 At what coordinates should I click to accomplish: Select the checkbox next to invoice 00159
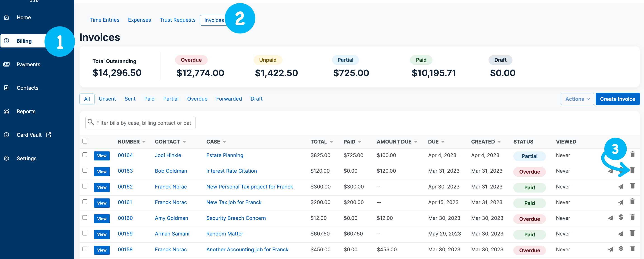pos(85,233)
